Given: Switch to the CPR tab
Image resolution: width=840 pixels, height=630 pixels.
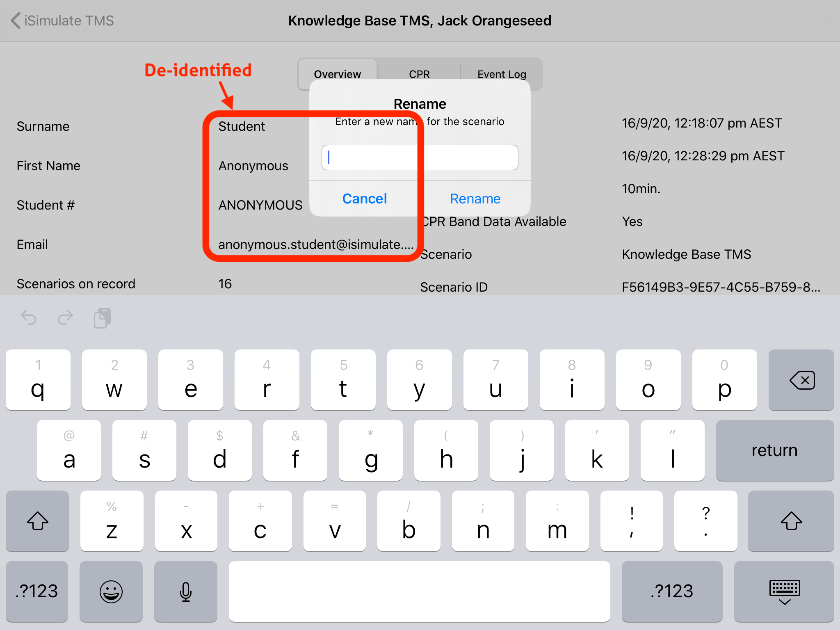Looking at the screenshot, I should (x=419, y=74).
